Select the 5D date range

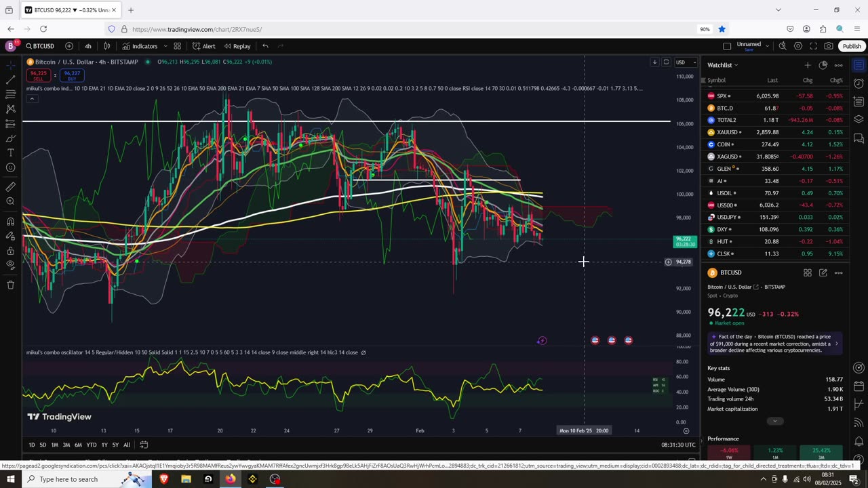click(x=43, y=445)
